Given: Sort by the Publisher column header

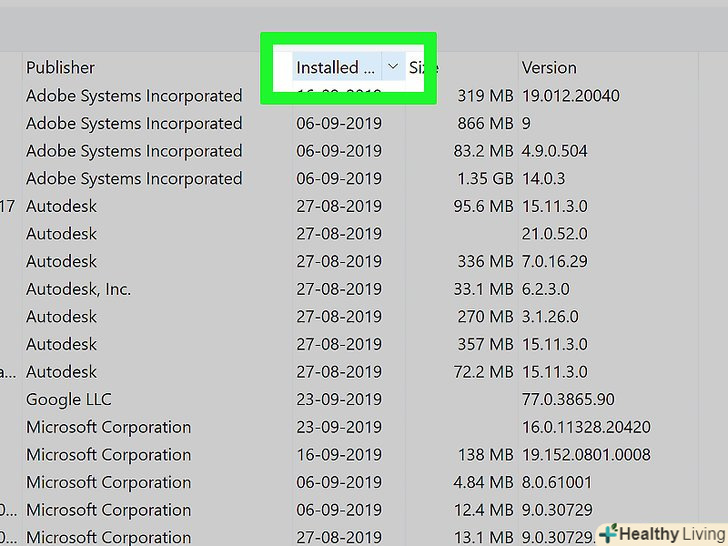Looking at the screenshot, I should pyautogui.click(x=61, y=68).
